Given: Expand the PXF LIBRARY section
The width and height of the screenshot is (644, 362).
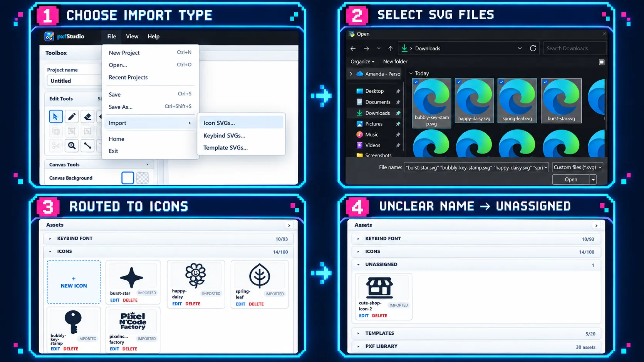Looking at the screenshot, I should coord(358,346).
